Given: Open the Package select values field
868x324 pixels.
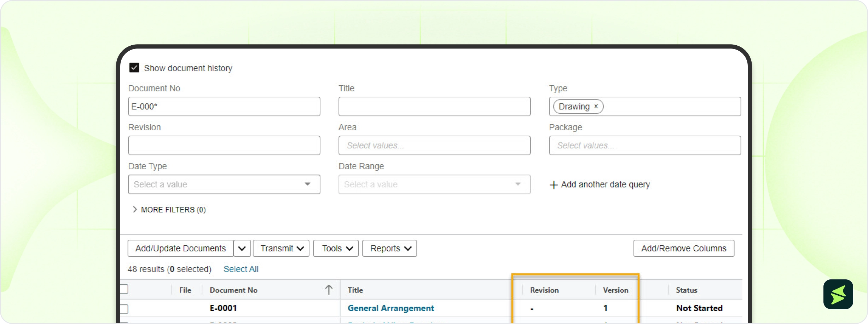Looking at the screenshot, I should point(645,146).
